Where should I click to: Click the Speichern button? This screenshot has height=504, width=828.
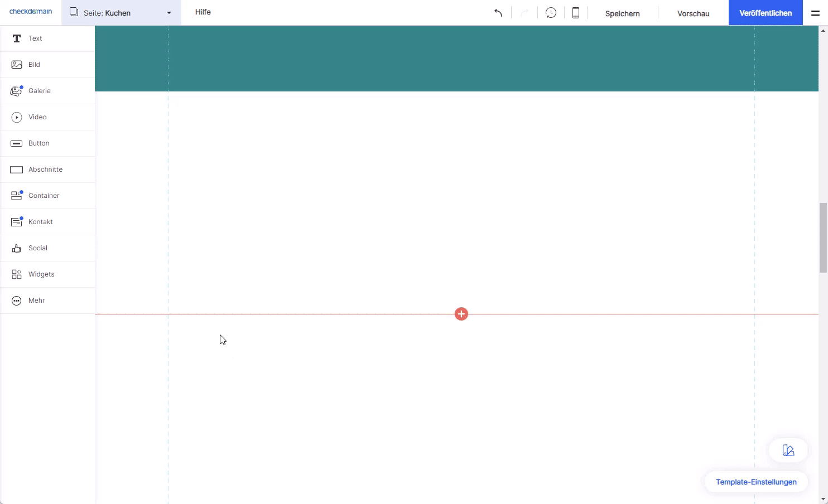coord(622,13)
